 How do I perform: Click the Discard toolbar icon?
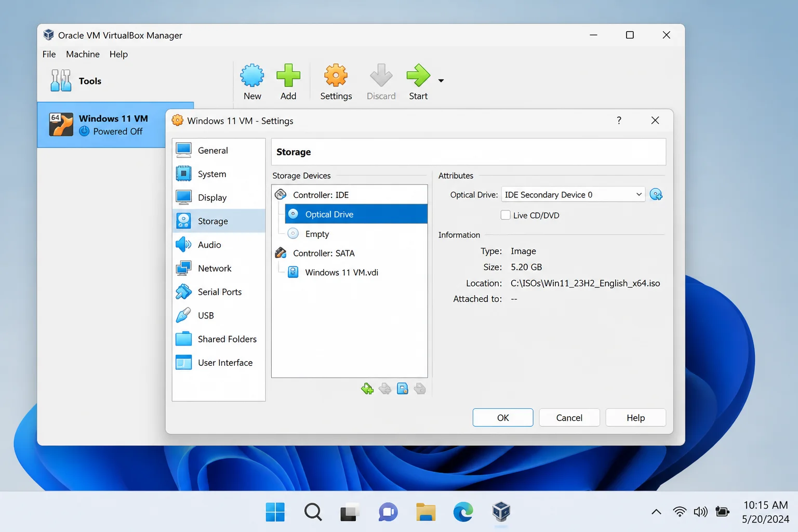click(x=381, y=82)
